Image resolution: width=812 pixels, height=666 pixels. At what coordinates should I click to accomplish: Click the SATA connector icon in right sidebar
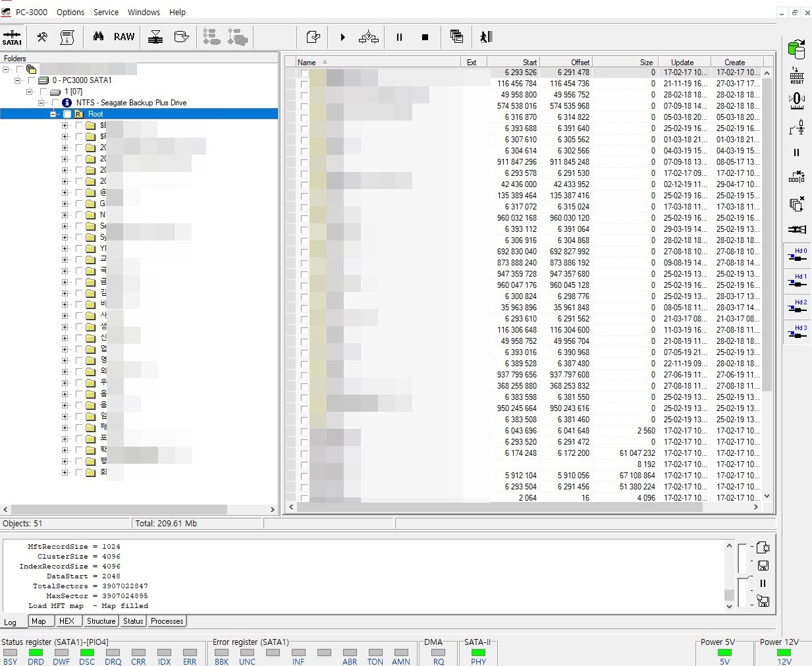click(x=797, y=229)
